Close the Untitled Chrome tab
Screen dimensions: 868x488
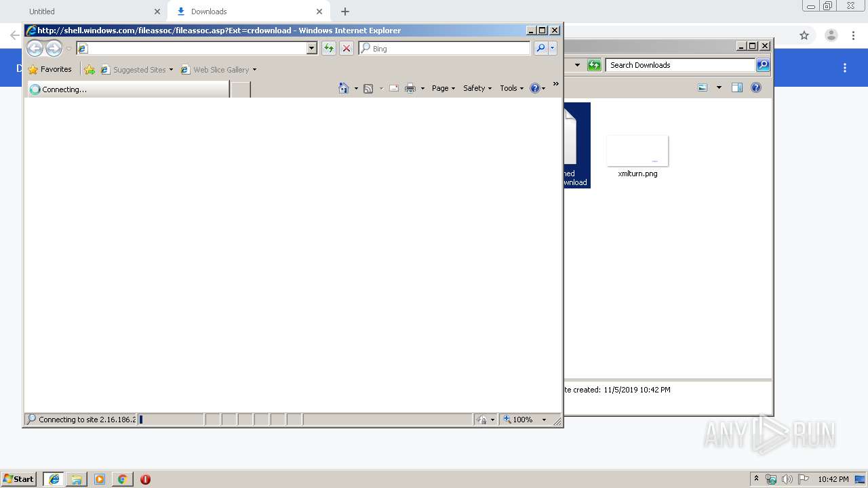(x=157, y=12)
